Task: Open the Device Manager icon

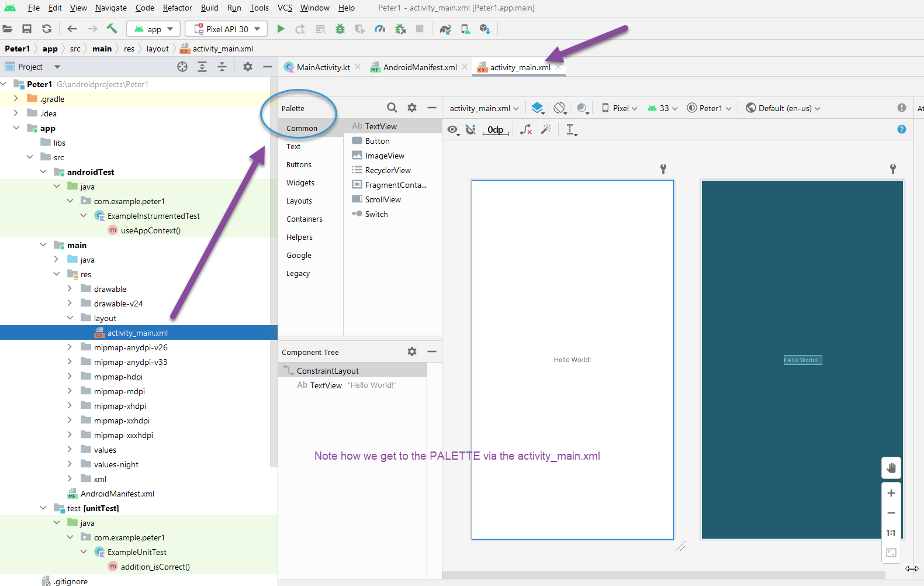Action: (465, 29)
